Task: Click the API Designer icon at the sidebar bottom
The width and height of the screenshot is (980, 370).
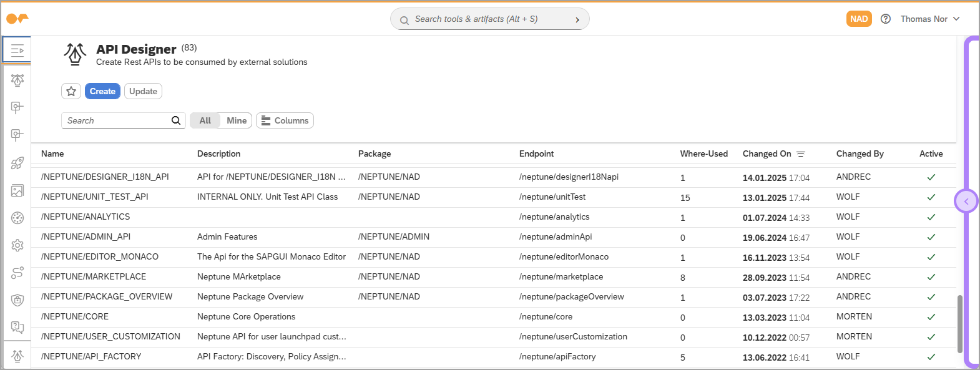Action: 17,356
